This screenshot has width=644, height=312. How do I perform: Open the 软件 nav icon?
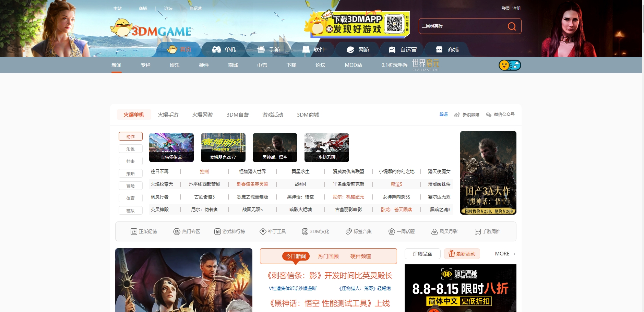(x=306, y=49)
